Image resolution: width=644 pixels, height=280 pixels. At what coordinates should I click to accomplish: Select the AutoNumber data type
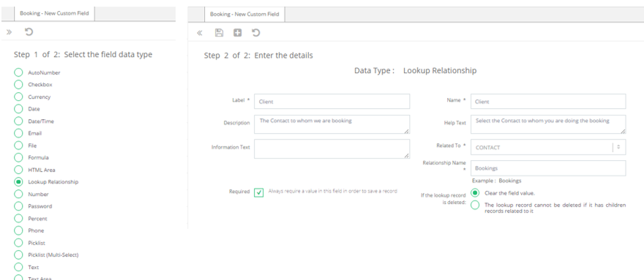tap(18, 72)
